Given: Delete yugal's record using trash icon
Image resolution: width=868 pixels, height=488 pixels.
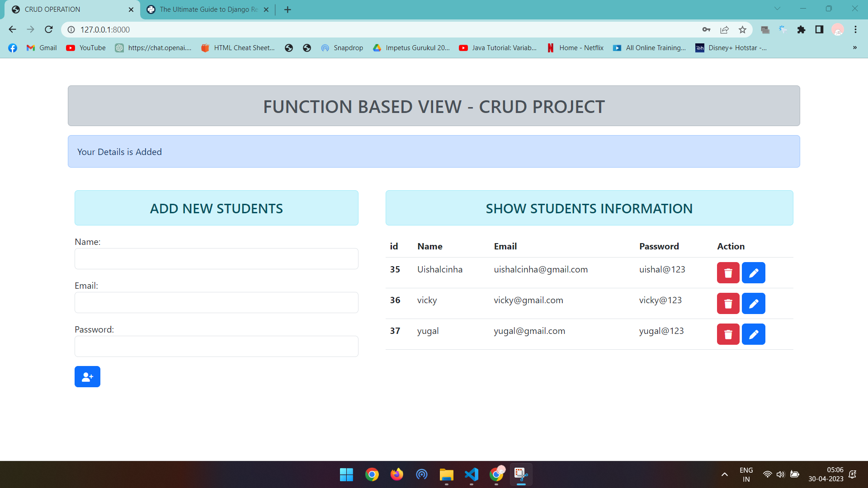Looking at the screenshot, I should tap(728, 334).
